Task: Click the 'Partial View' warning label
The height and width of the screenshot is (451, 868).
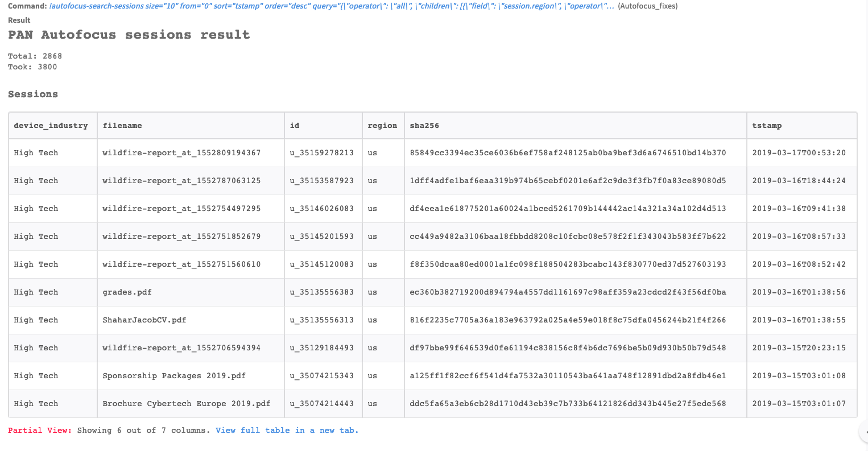Action: pos(40,431)
